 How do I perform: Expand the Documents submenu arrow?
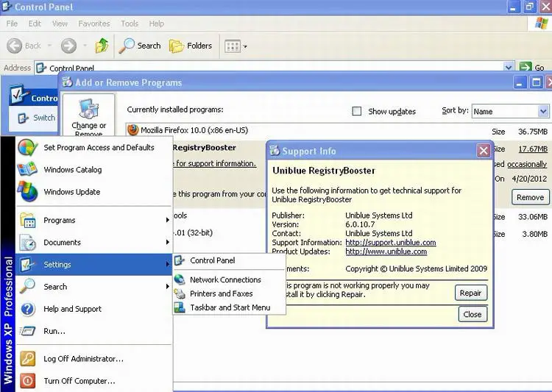(x=168, y=243)
